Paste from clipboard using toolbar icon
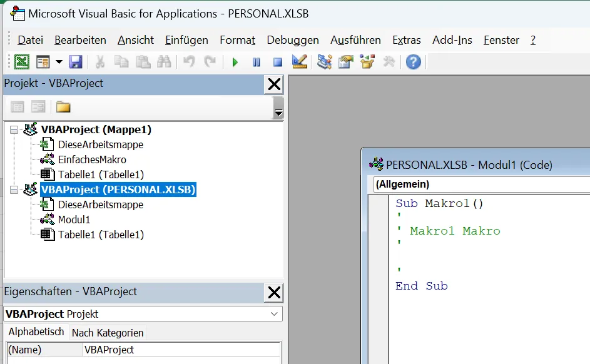This screenshot has width=590, height=364. click(x=143, y=62)
